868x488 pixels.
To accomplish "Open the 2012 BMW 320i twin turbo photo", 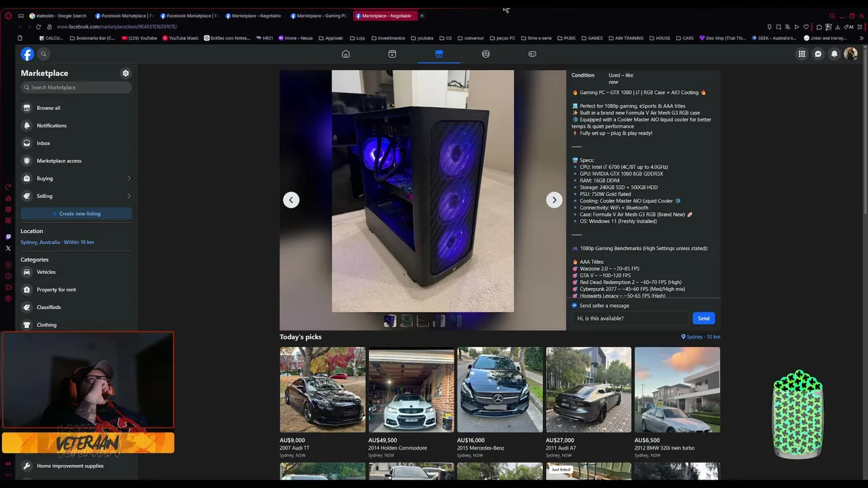I will pyautogui.click(x=677, y=390).
